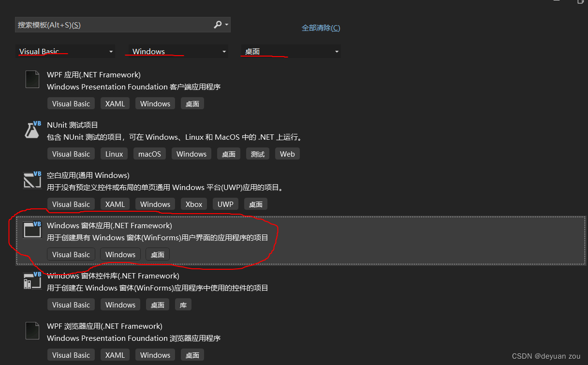Click the Web tag under NUnit project
The height and width of the screenshot is (365, 588).
tap(287, 154)
